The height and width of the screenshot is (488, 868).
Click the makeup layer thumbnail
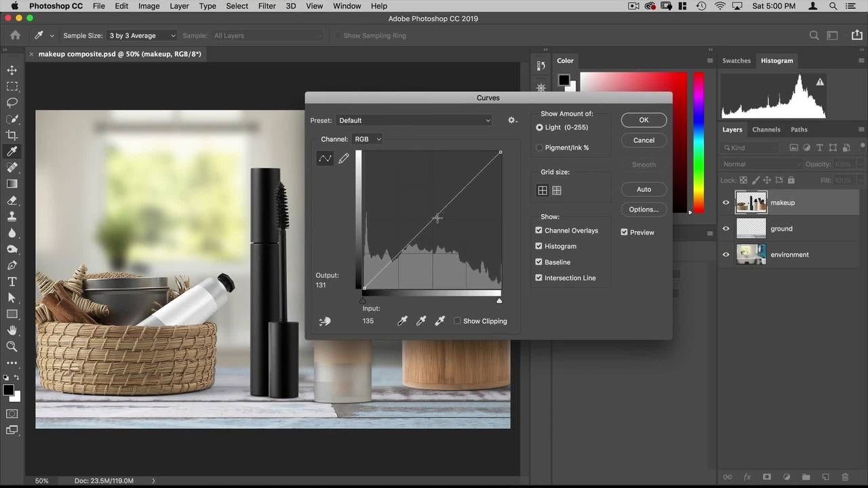point(751,203)
